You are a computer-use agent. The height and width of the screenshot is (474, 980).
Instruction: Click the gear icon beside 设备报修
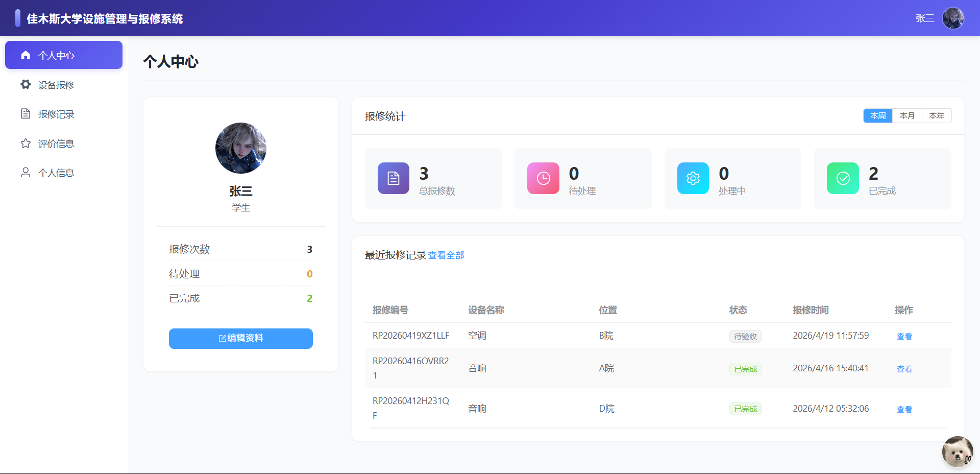(26, 84)
